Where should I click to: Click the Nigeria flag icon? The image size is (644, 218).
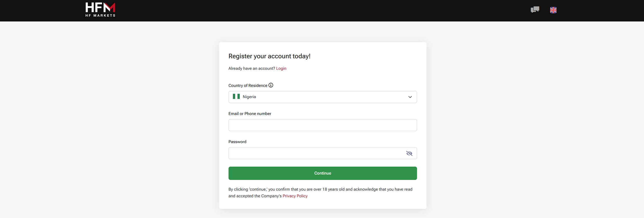click(x=236, y=97)
